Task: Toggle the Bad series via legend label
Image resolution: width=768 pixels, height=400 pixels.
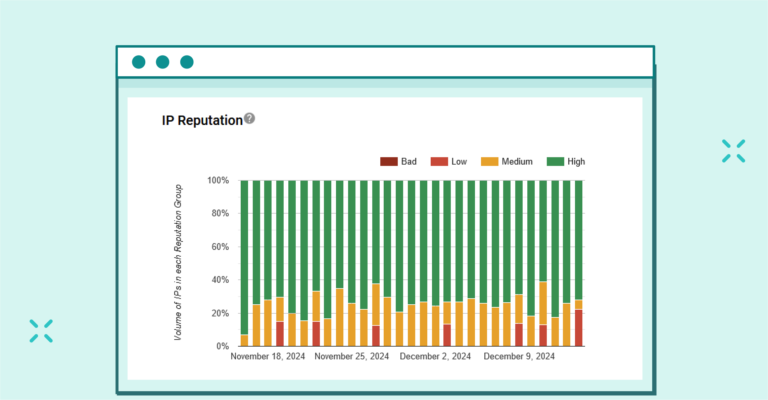Action: (410, 161)
